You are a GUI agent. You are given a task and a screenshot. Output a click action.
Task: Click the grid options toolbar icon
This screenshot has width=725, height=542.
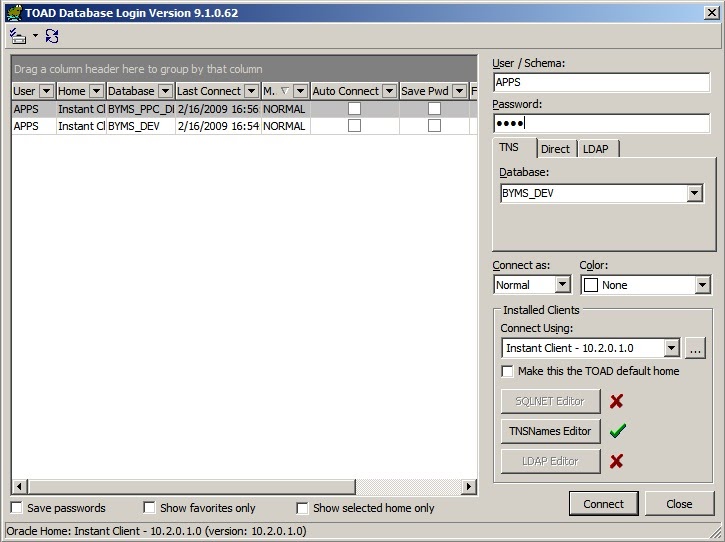[x=18, y=36]
